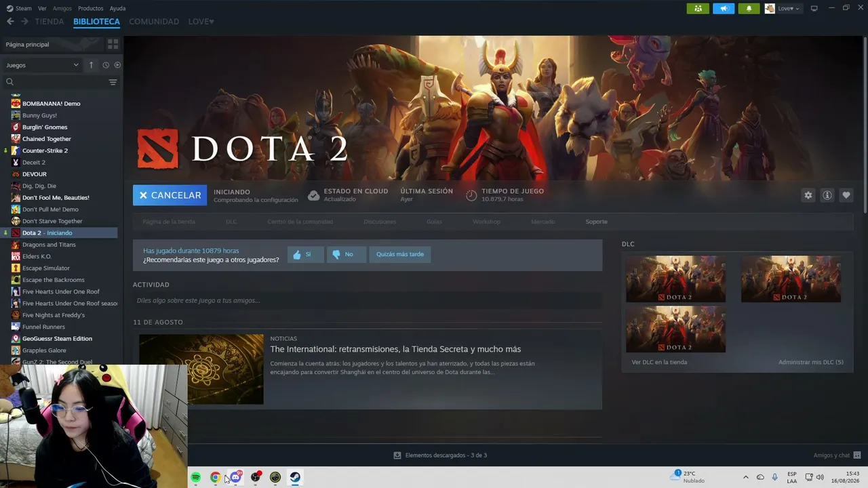Viewport: 868px width, 488px height.
Task: Toggle the ready-to-play filter icon
Action: (x=117, y=65)
